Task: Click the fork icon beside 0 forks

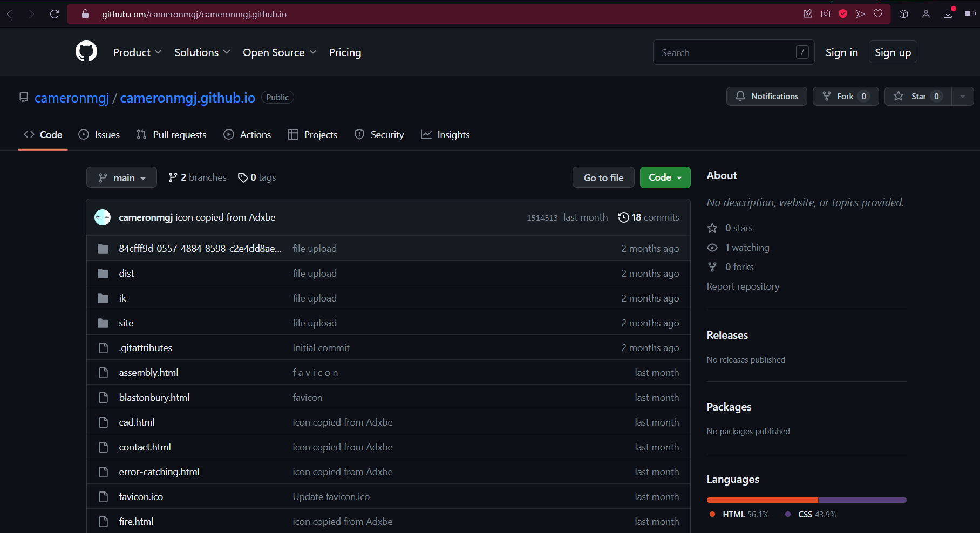Action: click(712, 267)
